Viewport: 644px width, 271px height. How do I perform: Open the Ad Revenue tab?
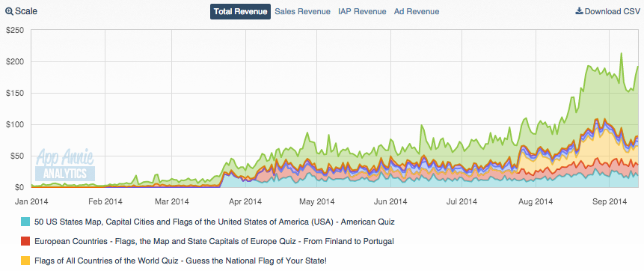(x=417, y=11)
